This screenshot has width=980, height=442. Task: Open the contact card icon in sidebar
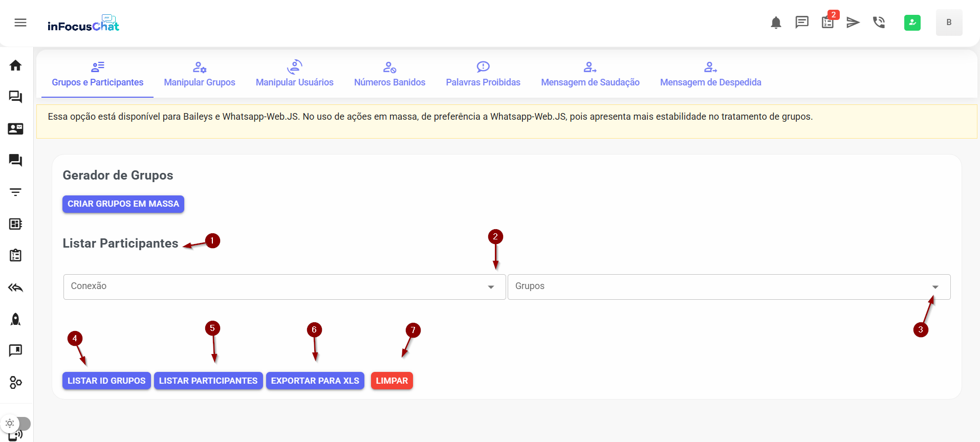[x=15, y=129]
